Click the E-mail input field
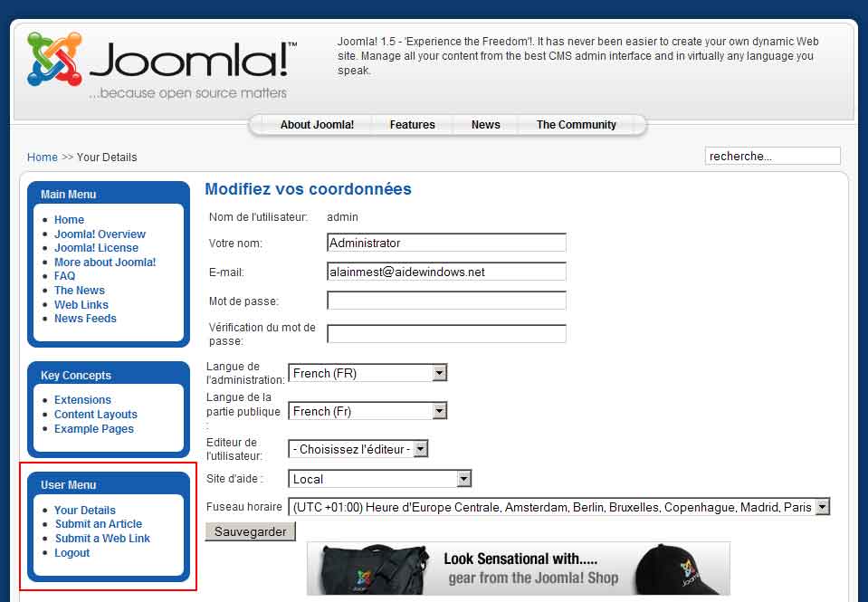Image resolution: width=868 pixels, height=602 pixels. (446, 272)
